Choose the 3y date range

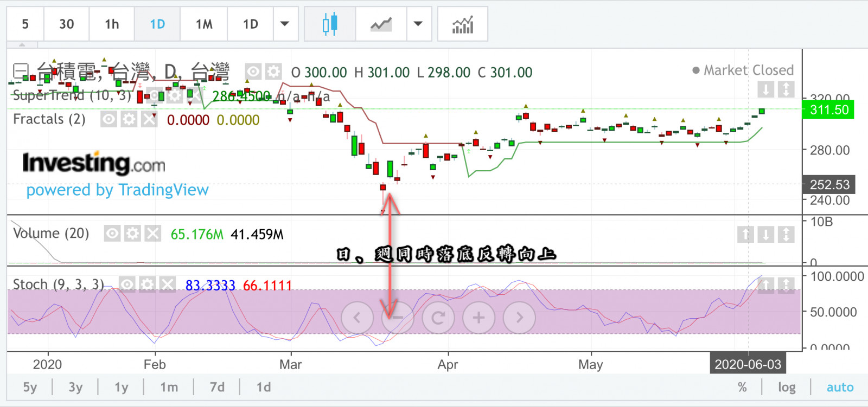pos(75,387)
